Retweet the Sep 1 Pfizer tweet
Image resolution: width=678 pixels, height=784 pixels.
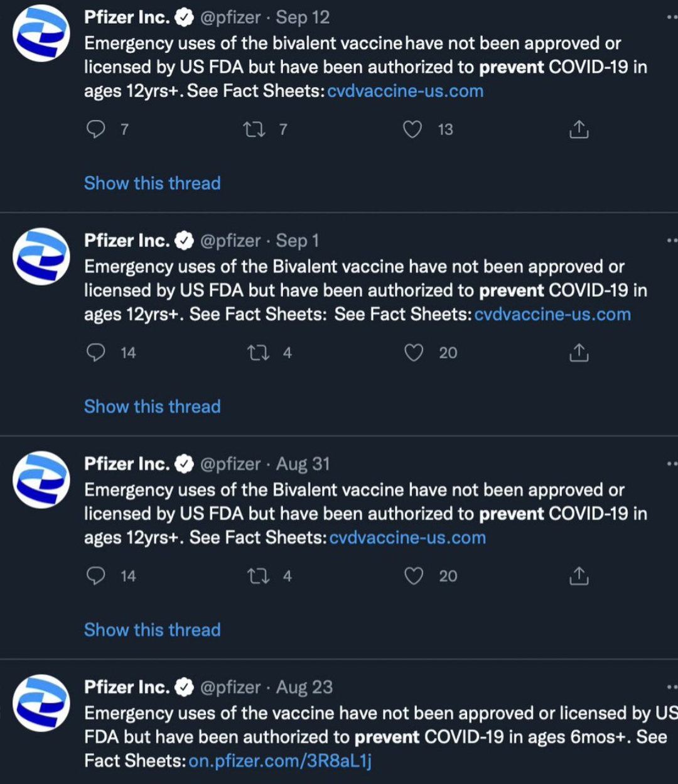(x=258, y=352)
